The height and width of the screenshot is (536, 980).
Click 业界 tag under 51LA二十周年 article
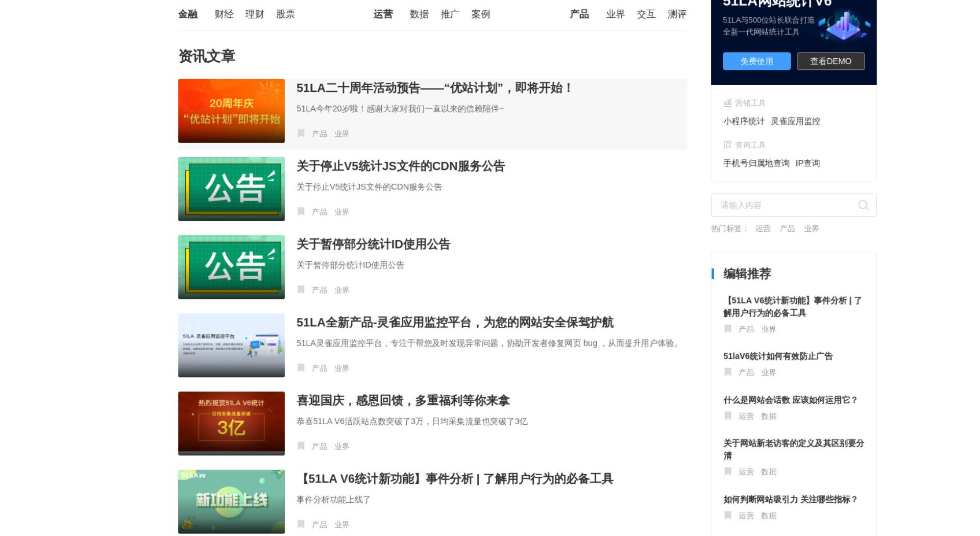(x=341, y=134)
